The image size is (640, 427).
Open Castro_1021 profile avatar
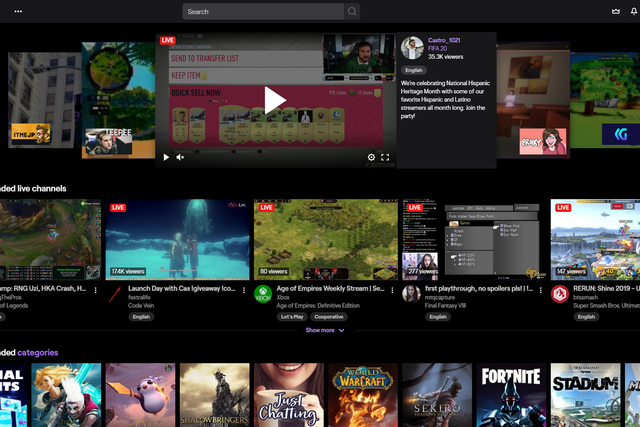point(412,48)
